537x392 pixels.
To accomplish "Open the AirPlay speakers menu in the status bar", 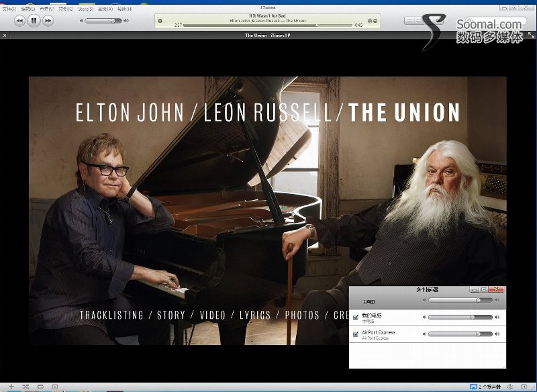I will point(485,387).
